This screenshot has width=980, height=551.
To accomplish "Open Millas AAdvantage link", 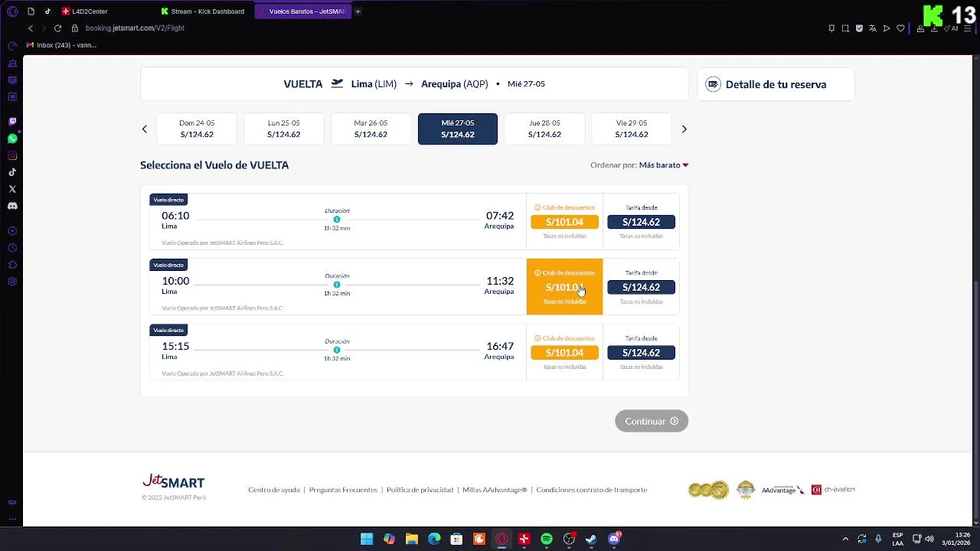I will [495, 490].
